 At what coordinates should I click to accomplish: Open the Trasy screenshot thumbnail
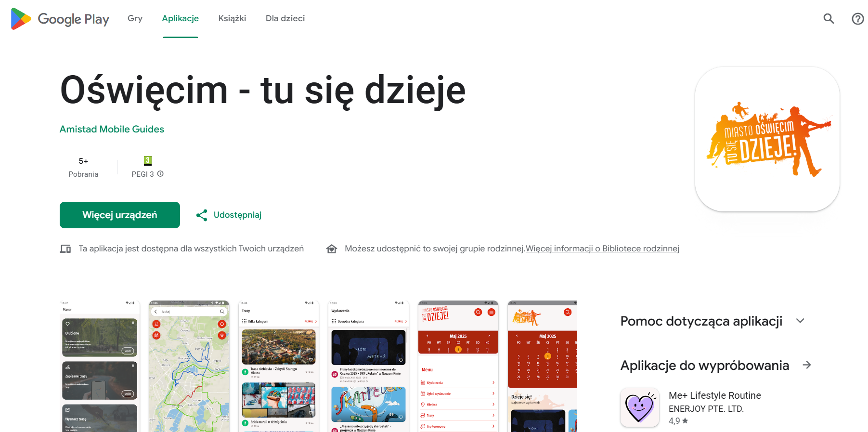coord(279,367)
